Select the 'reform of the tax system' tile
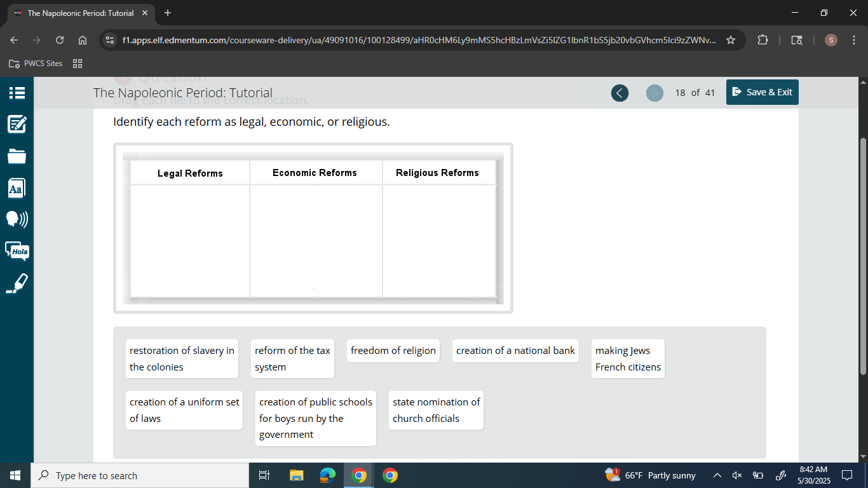 coord(293,359)
